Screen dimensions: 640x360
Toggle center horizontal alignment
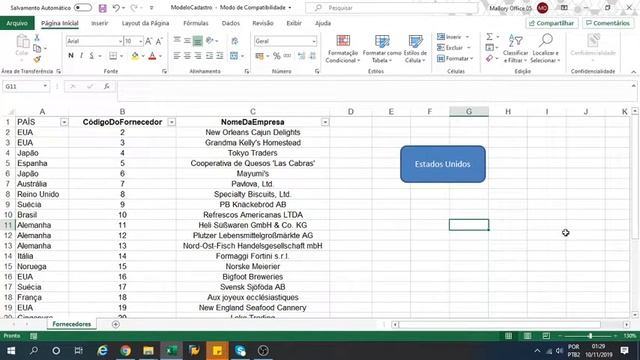[187, 56]
